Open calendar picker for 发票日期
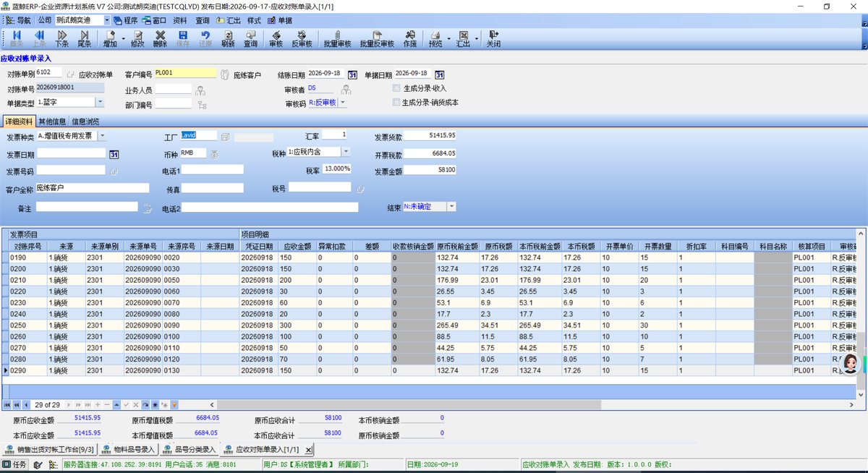This screenshot has height=473, width=868. click(114, 154)
